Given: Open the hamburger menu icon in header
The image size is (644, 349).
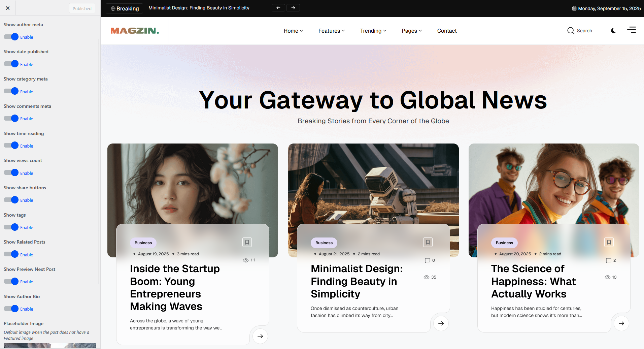Looking at the screenshot, I should point(631,30).
